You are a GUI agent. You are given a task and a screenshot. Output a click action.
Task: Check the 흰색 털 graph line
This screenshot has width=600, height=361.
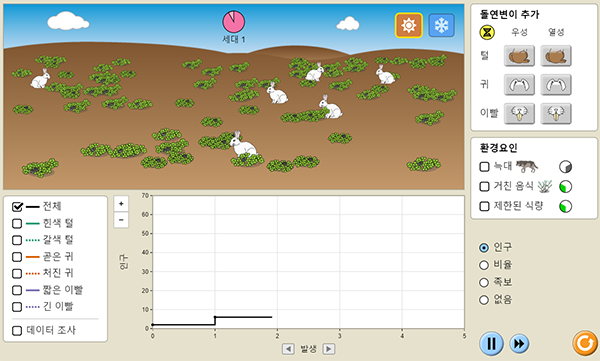17,224
